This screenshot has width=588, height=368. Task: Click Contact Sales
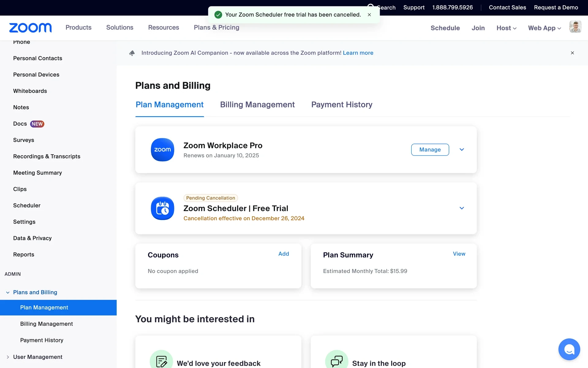click(507, 7)
